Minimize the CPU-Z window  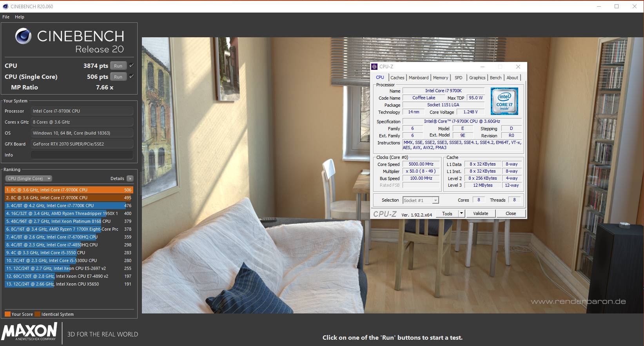point(483,67)
